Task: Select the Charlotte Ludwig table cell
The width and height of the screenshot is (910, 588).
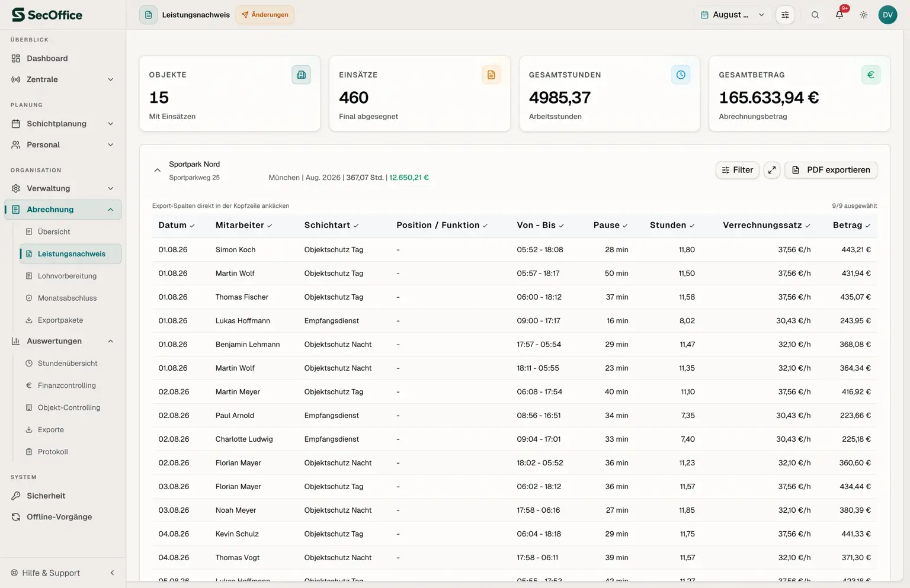Action: pos(244,439)
